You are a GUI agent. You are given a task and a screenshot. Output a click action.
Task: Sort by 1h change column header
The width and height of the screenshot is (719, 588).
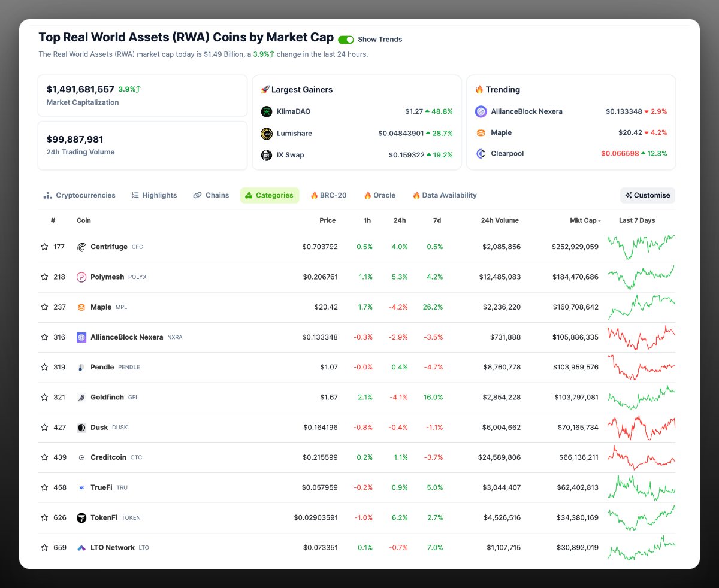[x=367, y=220]
